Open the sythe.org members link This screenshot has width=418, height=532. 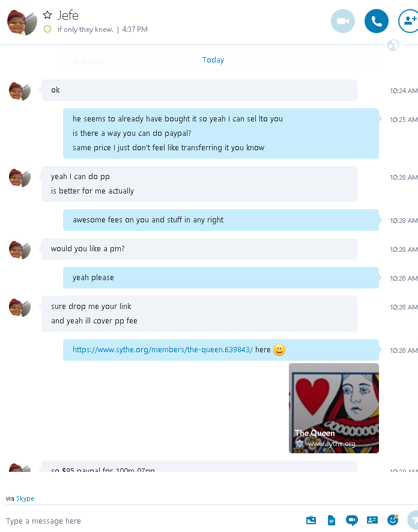click(x=163, y=349)
